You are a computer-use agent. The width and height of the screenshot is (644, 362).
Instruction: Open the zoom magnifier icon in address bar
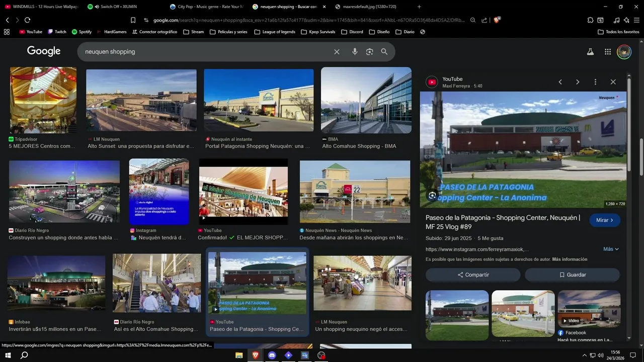pyautogui.click(x=473, y=20)
